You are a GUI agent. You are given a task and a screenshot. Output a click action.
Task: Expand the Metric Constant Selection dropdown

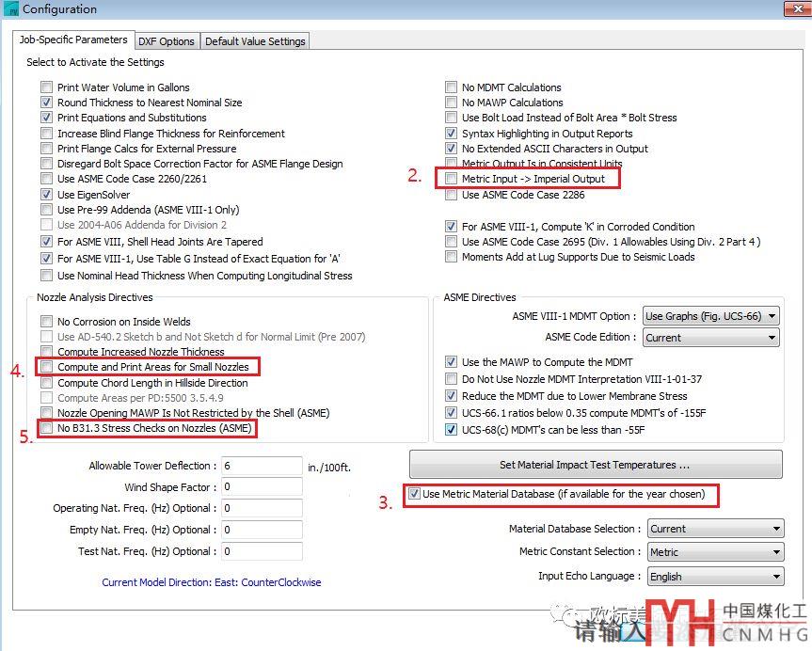[x=716, y=552]
